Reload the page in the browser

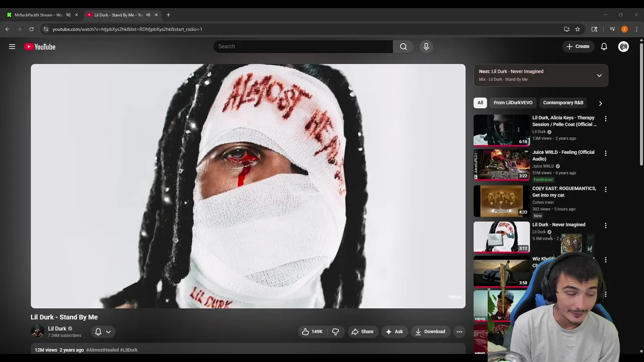tap(31, 29)
